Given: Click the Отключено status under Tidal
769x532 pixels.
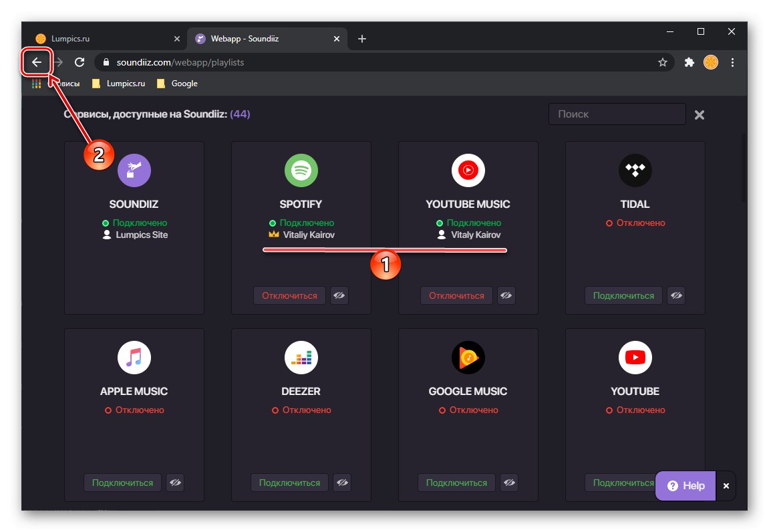Looking at the screenshot, I should pyautogui.click(x=641, y=223).
